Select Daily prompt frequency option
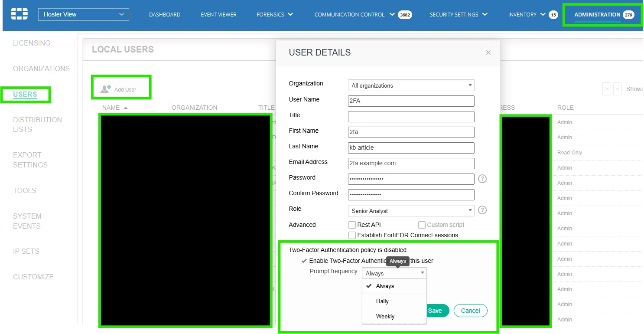 394,301
